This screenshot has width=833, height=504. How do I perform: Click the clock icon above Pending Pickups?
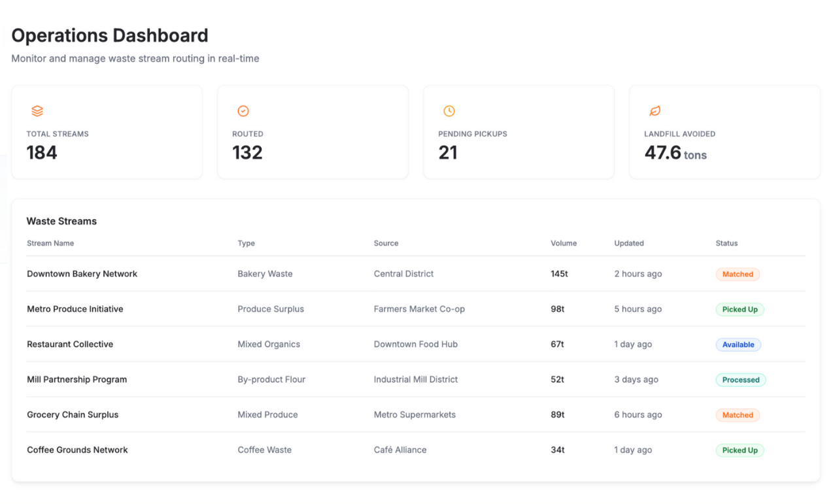click(449, 111)
